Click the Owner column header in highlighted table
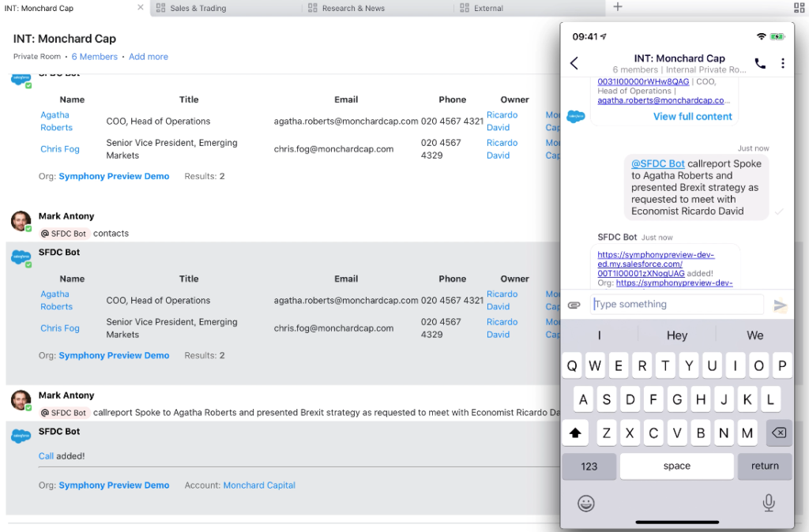This screenshot has width=809, height=532. coord(515,279)
